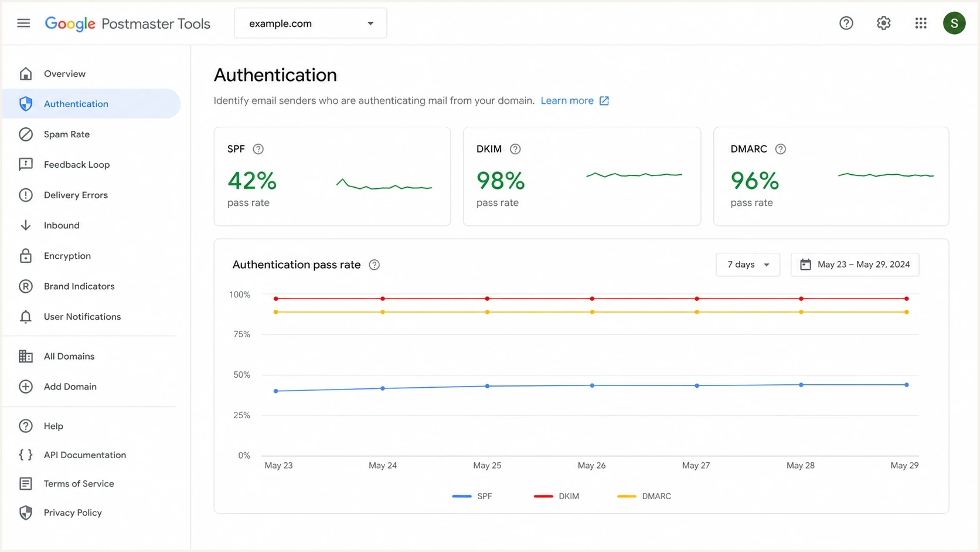Go to Overview in the sidebar
The image size is (980, 552).
point(64,74)
